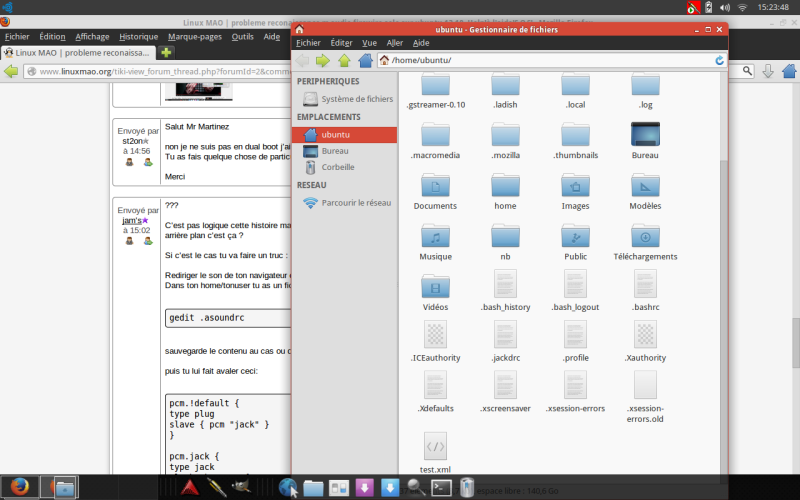The height and width of the screenshot is (500, 800).
Task: Open Marque-pages menu in Firefox
Action: [195, 37]
